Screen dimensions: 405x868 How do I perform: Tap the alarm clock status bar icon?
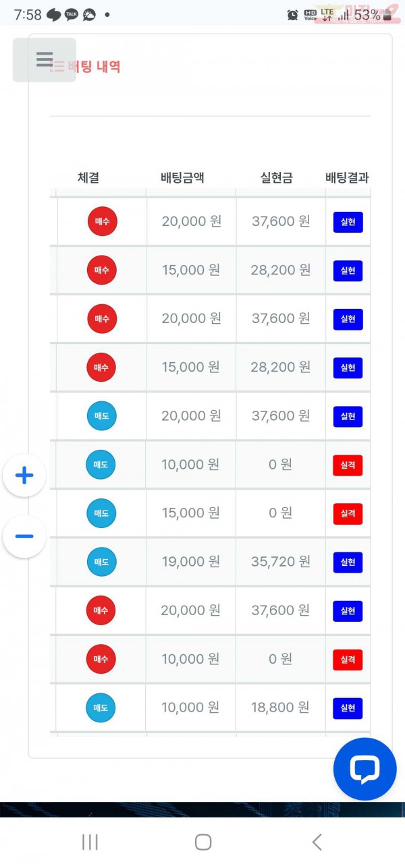(x=292, y=14)
